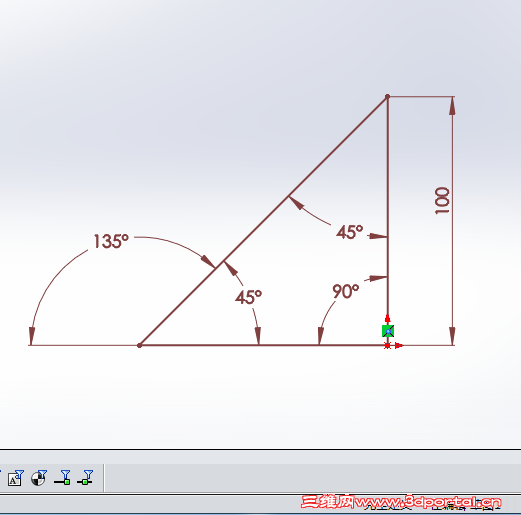Screen dimensions: 521x515
Task: Toggle the filter icon with mid-line green square
Action: 85,478
